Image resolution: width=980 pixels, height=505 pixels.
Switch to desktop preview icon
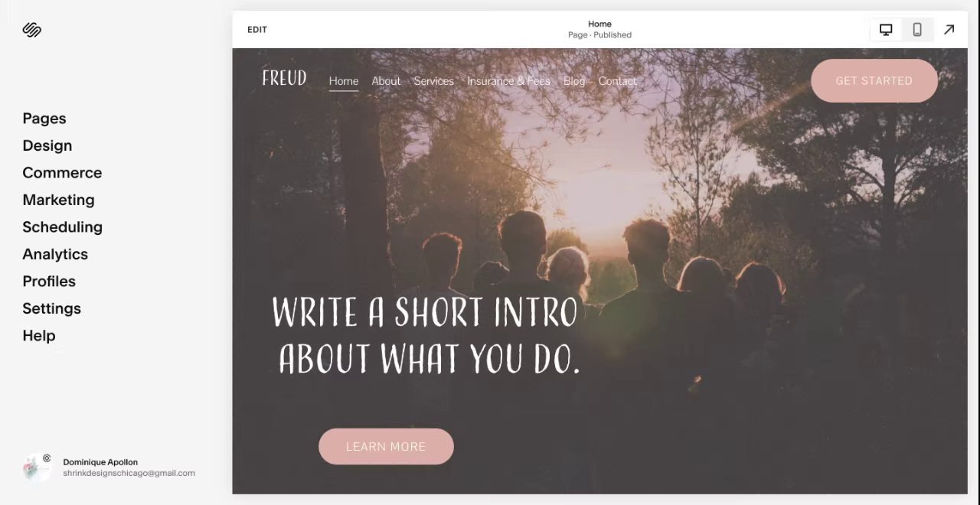(886, 30)
